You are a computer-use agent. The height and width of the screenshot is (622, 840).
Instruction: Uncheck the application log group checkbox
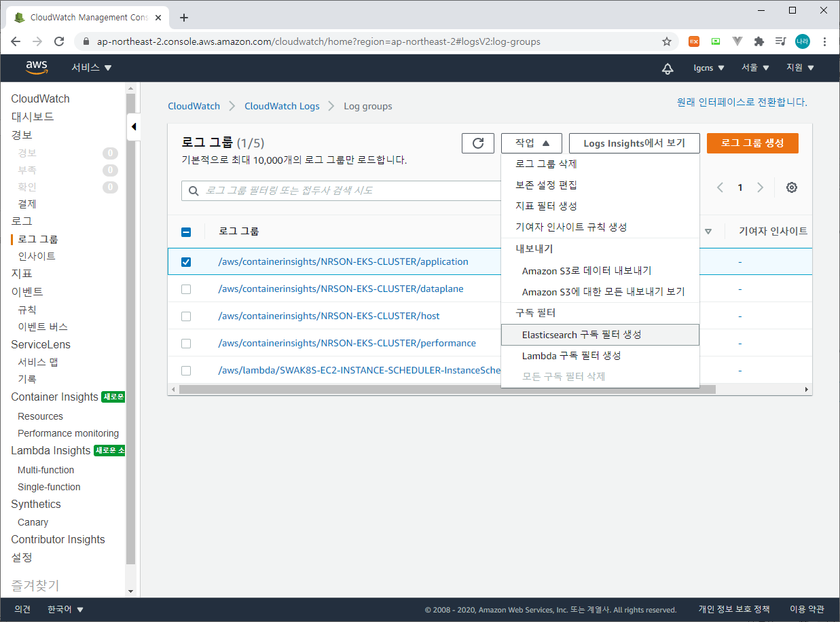(x=186, y=261)
